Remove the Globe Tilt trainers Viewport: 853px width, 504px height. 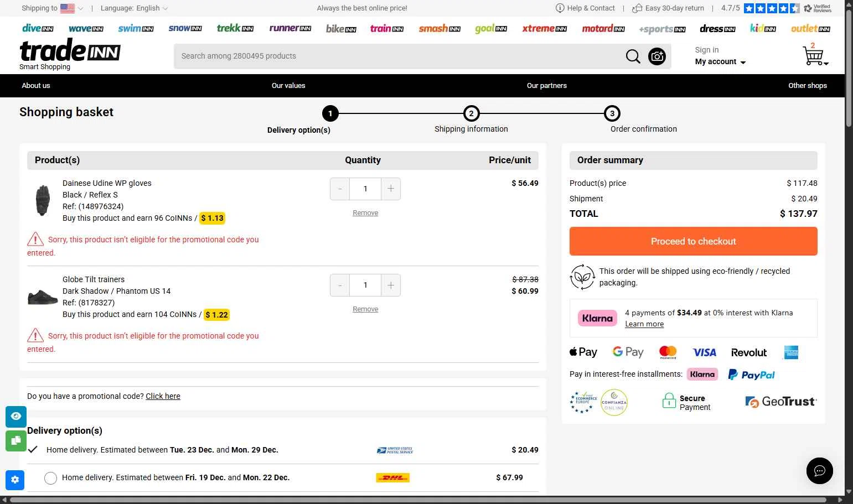[365, 309]
